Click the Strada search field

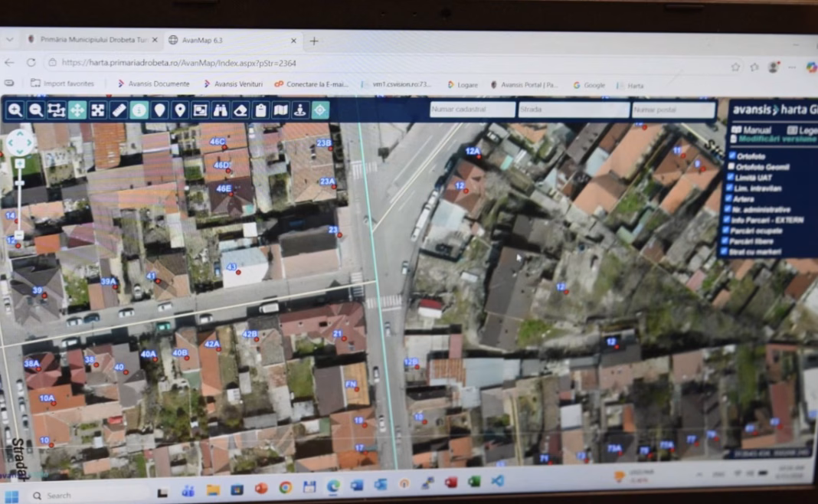(574, 110)
